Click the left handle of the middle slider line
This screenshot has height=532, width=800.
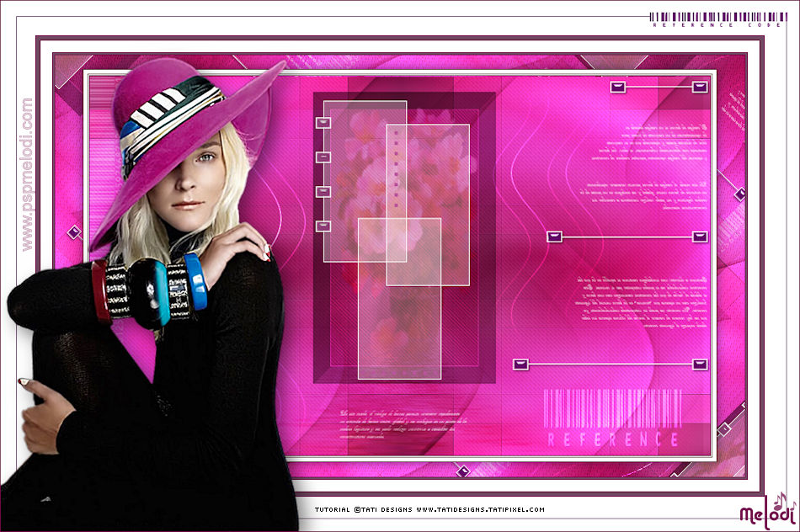pos(554,237)
